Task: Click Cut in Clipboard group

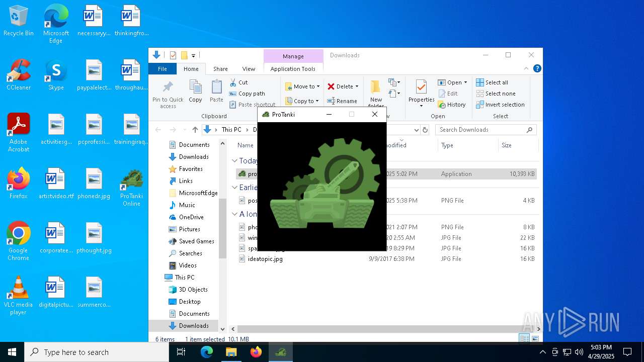Action: (238, 82)
